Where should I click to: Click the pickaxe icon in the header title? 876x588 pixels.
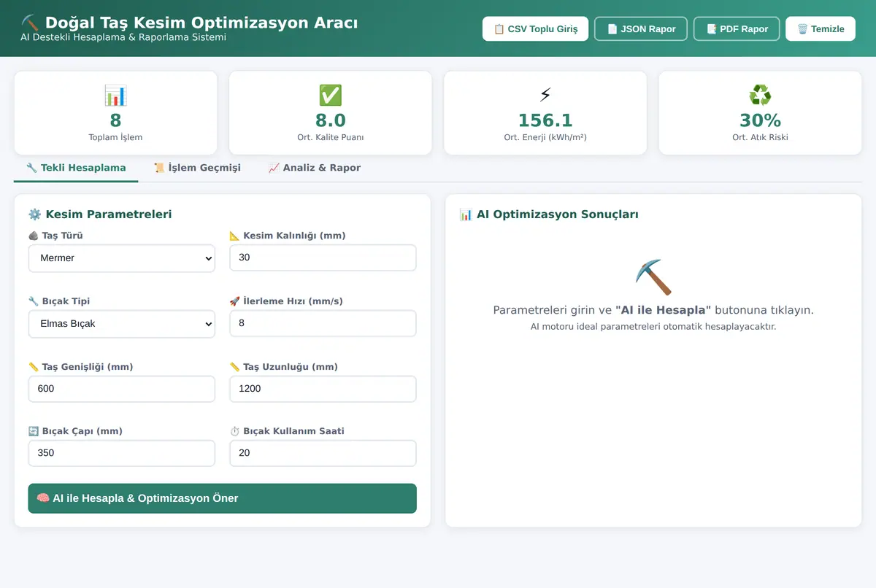click(x=29, y=23)
